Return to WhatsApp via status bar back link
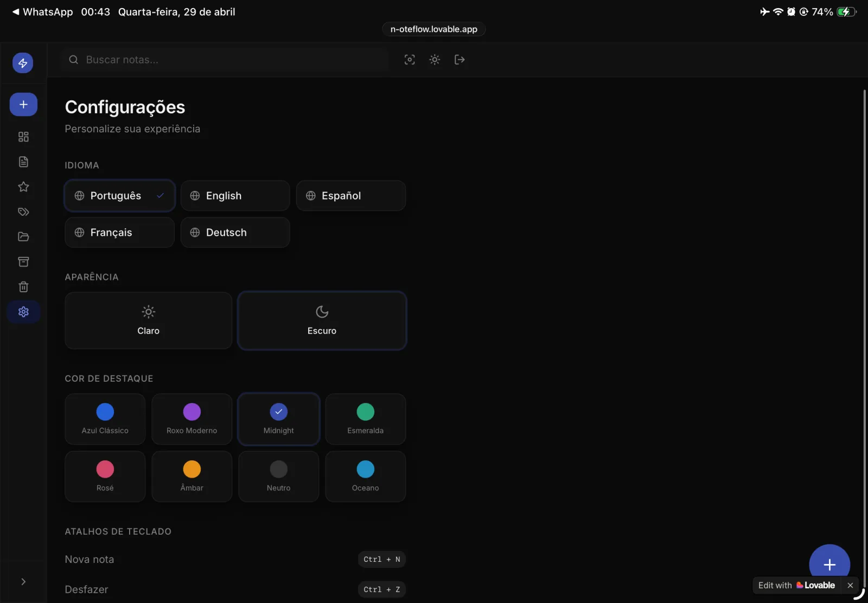Image resolution: width=868 pixels, height=603 pixels. [42, 12]
